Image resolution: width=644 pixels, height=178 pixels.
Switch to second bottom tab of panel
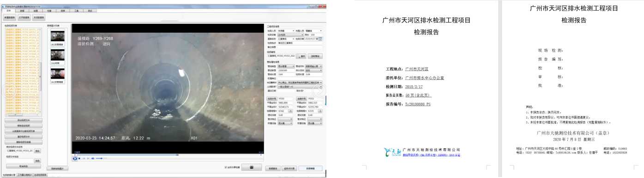(x=24, y=175)
